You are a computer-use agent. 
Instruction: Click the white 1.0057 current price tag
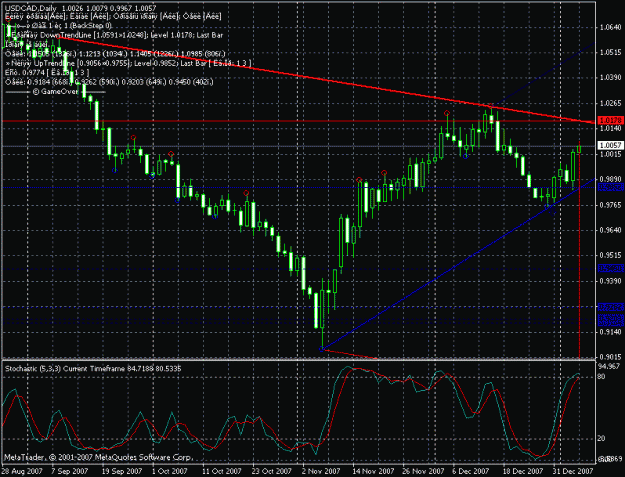pyautogui.click(x=610, y=146)
